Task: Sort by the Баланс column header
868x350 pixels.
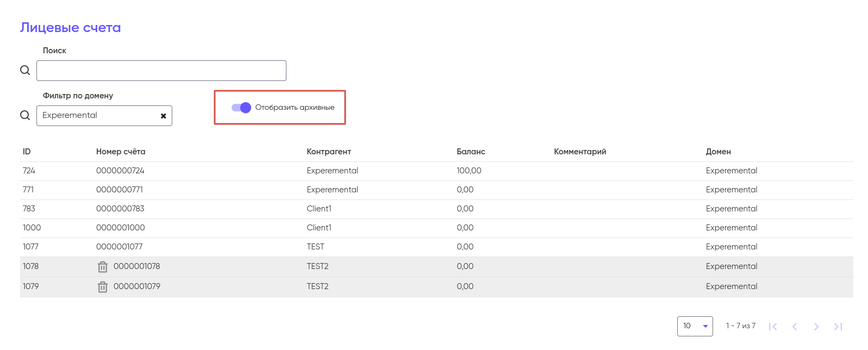Action: (471, 152)
